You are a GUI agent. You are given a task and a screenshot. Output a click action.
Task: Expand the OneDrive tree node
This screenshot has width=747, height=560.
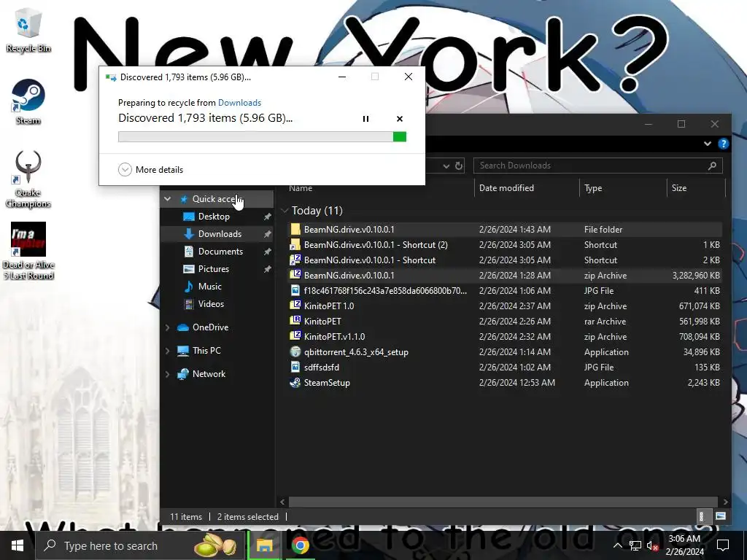(167, 327)
